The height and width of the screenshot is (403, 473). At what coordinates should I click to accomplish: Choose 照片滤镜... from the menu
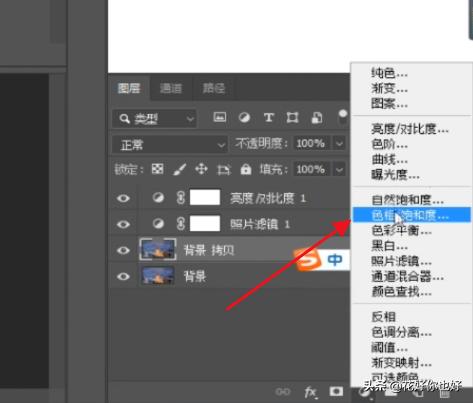412,261
